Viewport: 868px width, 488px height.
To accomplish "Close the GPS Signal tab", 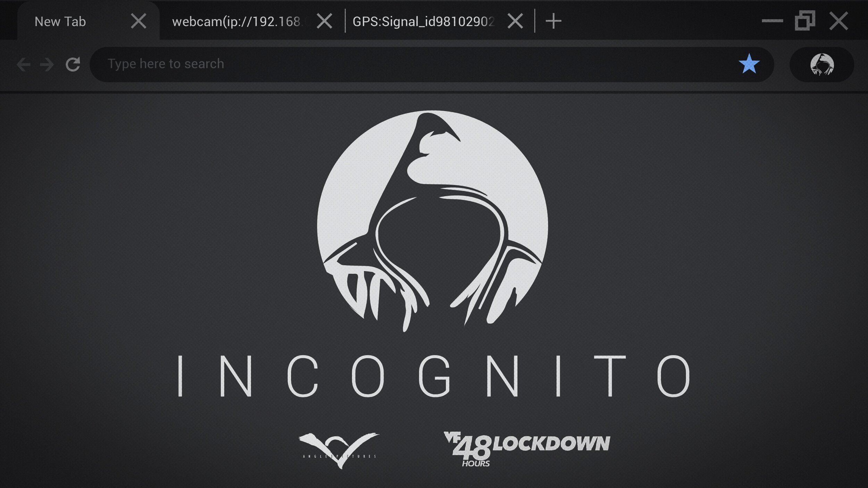I will click(515, 22).
